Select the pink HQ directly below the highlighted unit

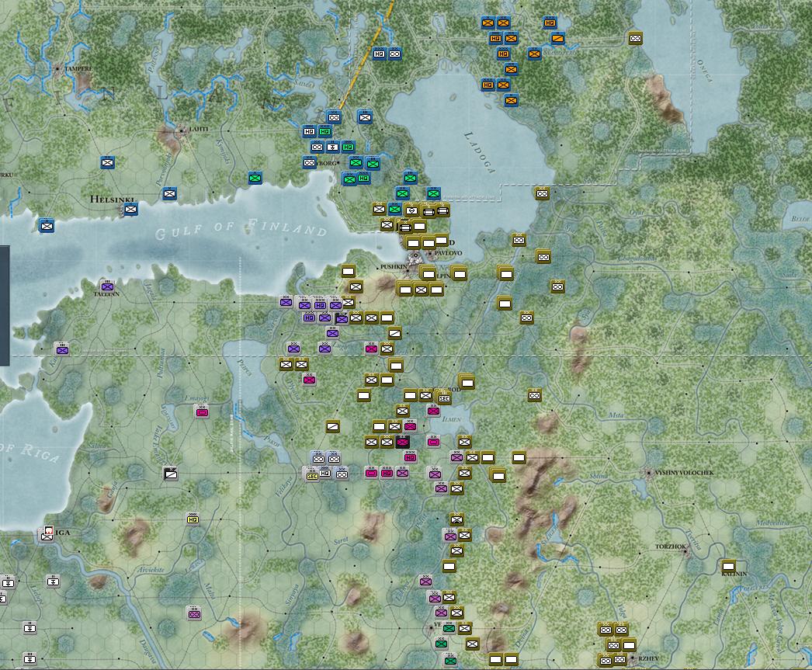[x=410, y=457]
